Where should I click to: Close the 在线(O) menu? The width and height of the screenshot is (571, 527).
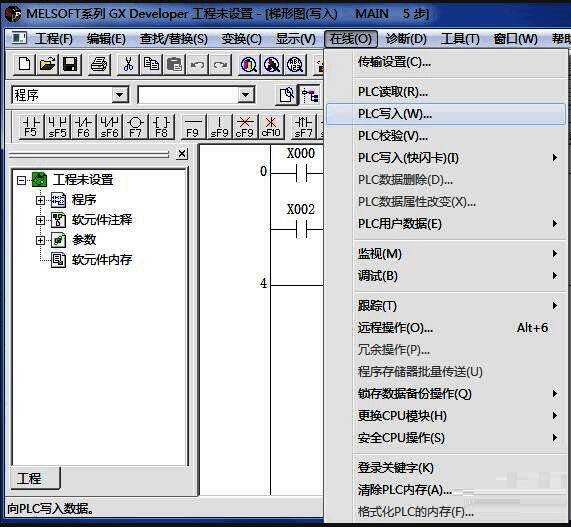(351, 39)
